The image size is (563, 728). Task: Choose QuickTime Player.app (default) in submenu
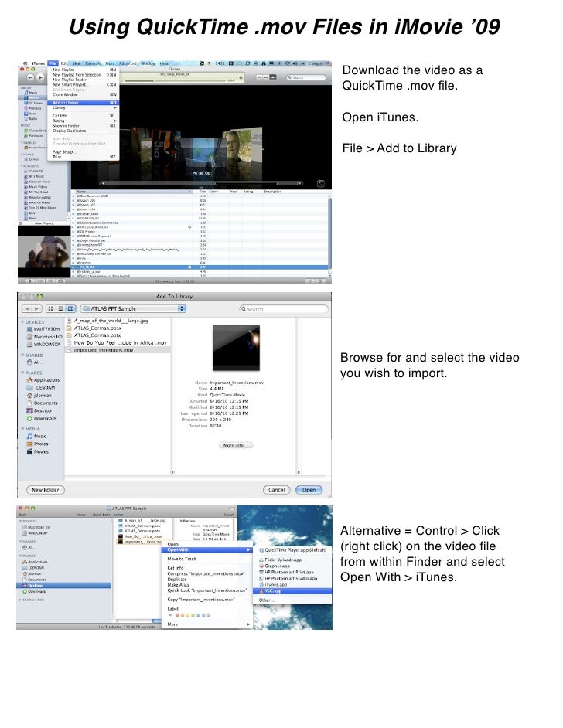(x=293, y=549)
